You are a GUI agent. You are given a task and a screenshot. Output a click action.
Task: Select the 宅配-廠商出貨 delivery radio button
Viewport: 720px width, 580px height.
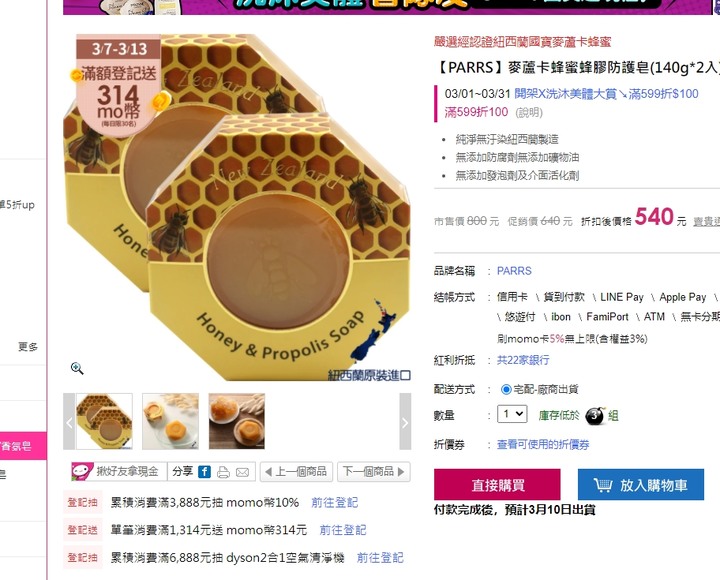tap(506, 389)
